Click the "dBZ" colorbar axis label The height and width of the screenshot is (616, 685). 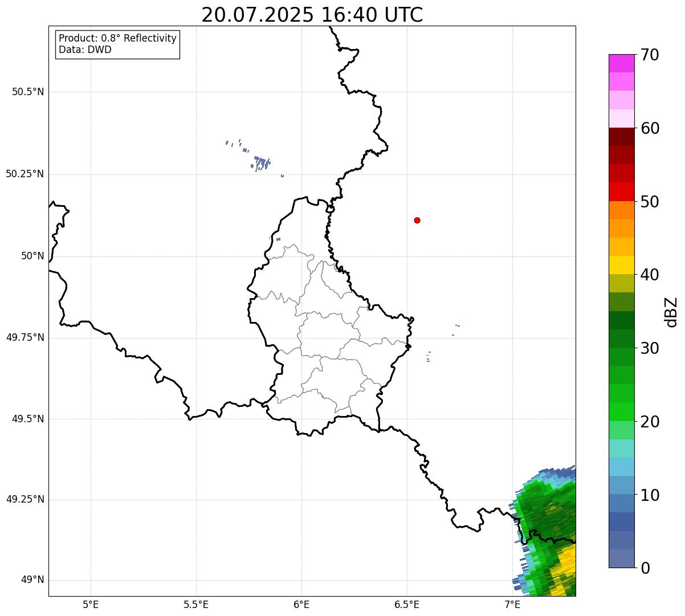[671, 312]
